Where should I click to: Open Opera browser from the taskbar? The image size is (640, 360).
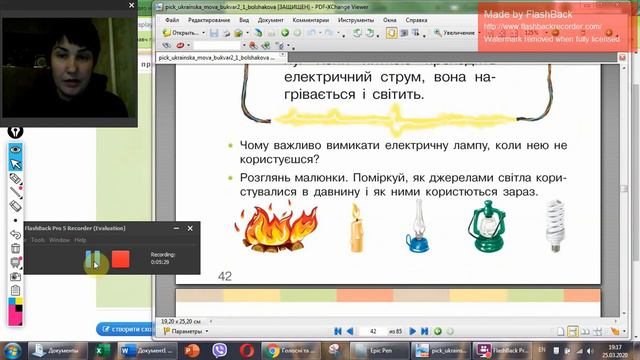[x=246, y=351]
